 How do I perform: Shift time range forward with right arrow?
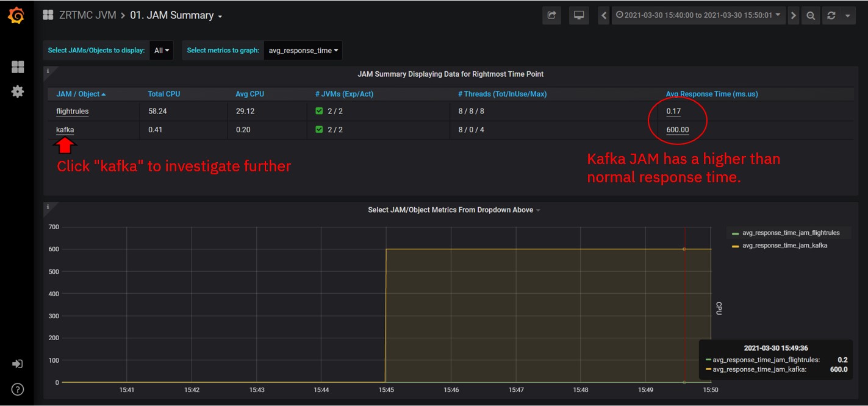pyautogui.click(x=793, y=16)
